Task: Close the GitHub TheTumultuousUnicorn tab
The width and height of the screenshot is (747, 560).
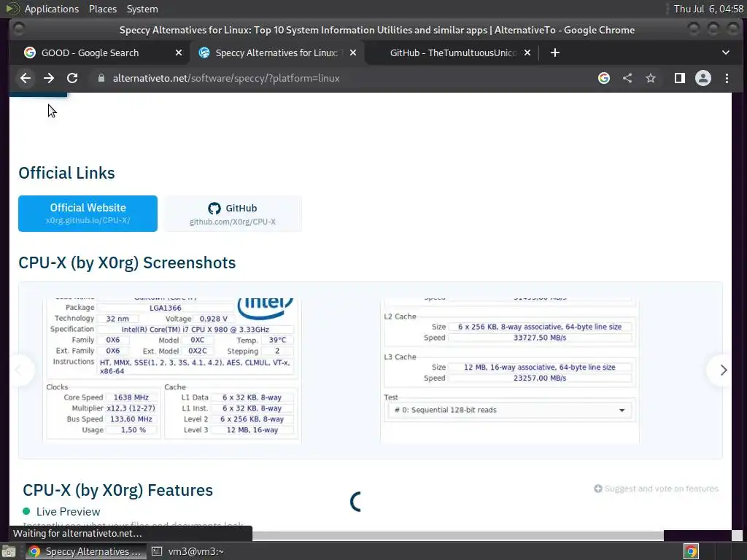Action: click(527, 52)
